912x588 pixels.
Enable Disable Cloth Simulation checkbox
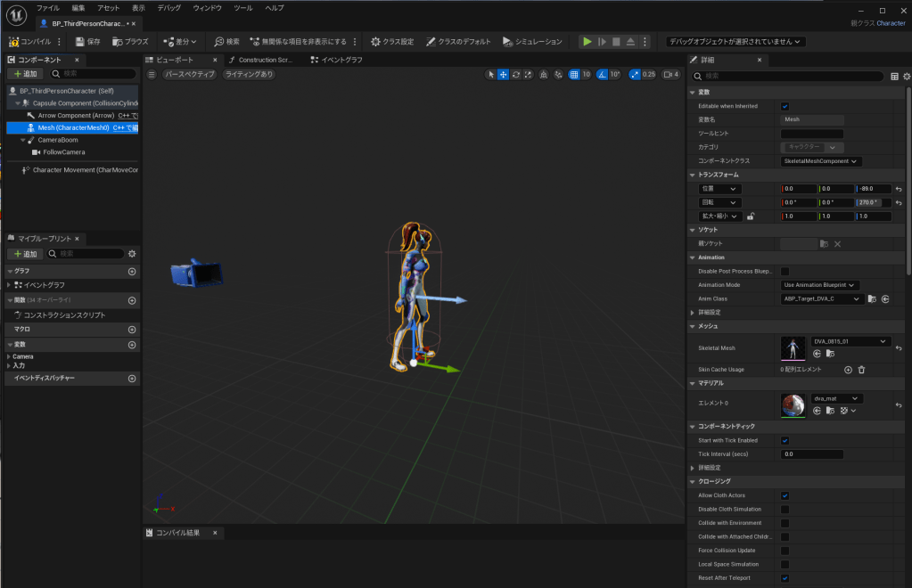coord(785,510)
